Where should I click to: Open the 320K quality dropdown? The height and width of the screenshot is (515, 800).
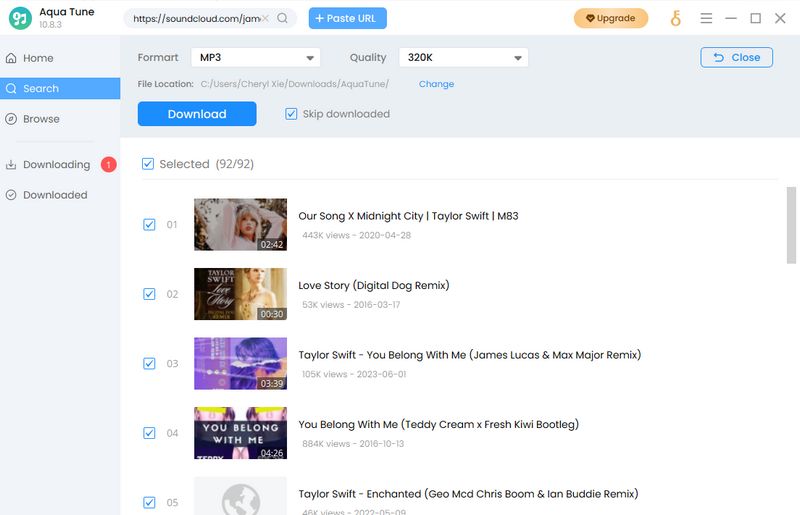coord(463,57)
